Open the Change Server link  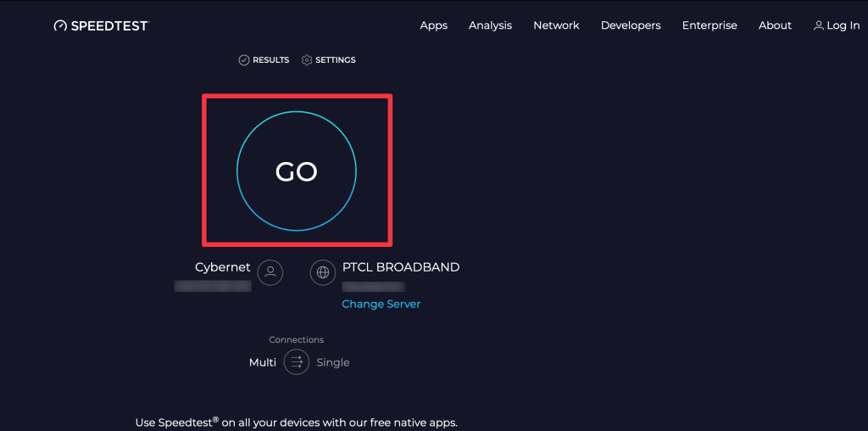381,304
